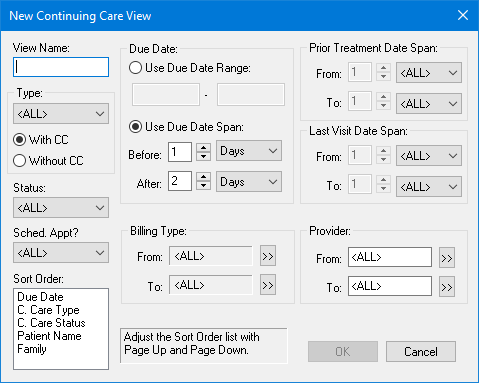Image resolution: width=479 pixels, height=383 pixels.
Task: Click the View Name text field
Action: tap(61, 67)
